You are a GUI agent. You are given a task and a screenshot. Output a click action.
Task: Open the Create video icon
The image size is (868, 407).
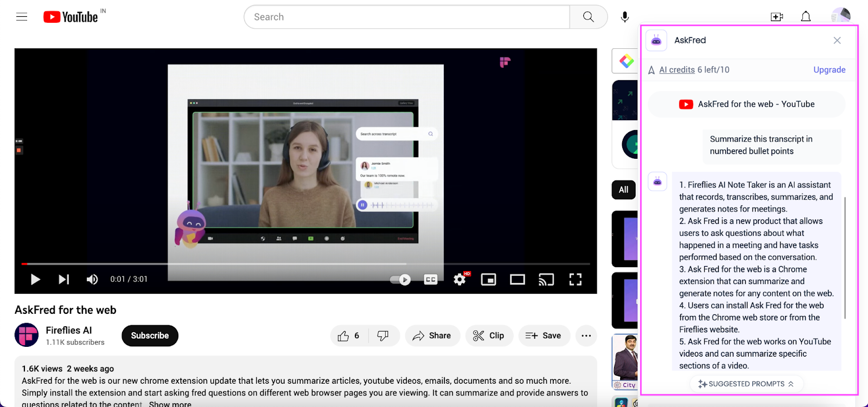pyautogui.click(x=777, y=17)
